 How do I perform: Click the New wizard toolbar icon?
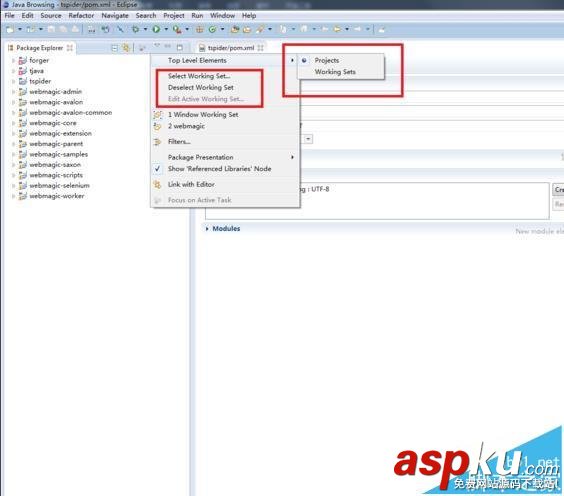click(10, 29)
